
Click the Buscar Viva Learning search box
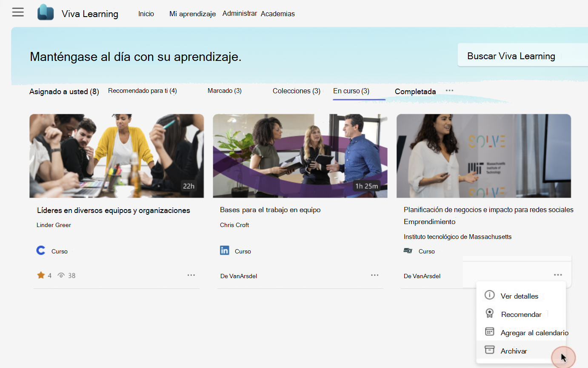pyautogui.click(x=522, y=55)
